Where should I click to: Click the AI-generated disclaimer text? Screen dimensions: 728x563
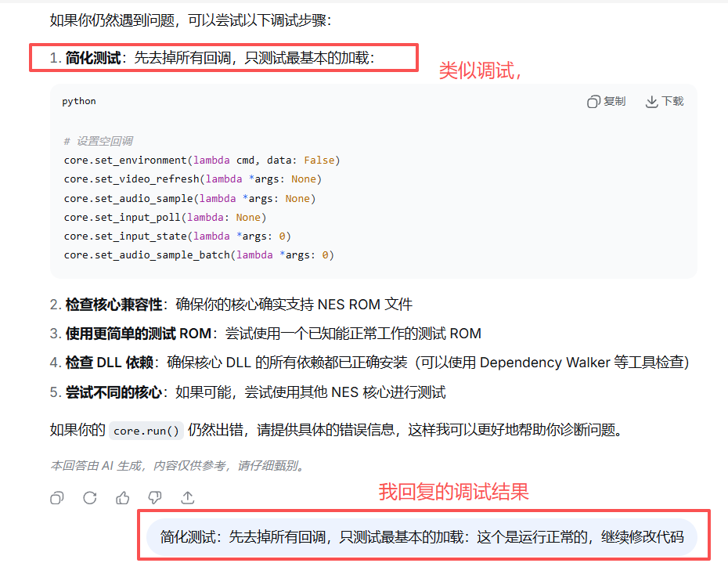177,466
